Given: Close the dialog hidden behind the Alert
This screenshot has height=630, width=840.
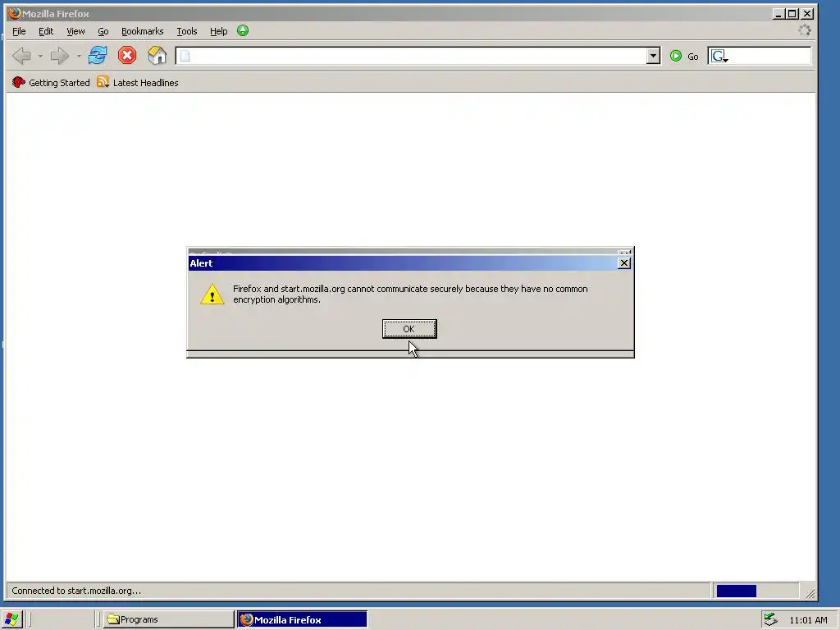Looking at the screenshot, I should 624,253.
